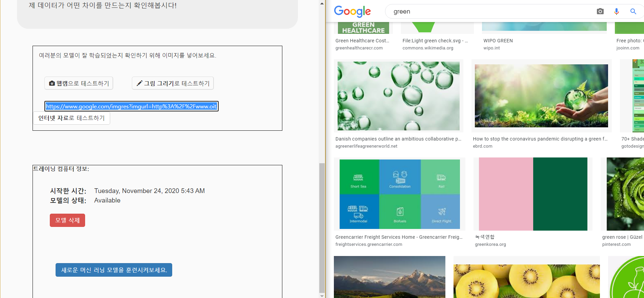Click 'green rose | Güzel' title
Viewport: 644px width, 298px height.
pyautogui.click(x=622, y=237)
